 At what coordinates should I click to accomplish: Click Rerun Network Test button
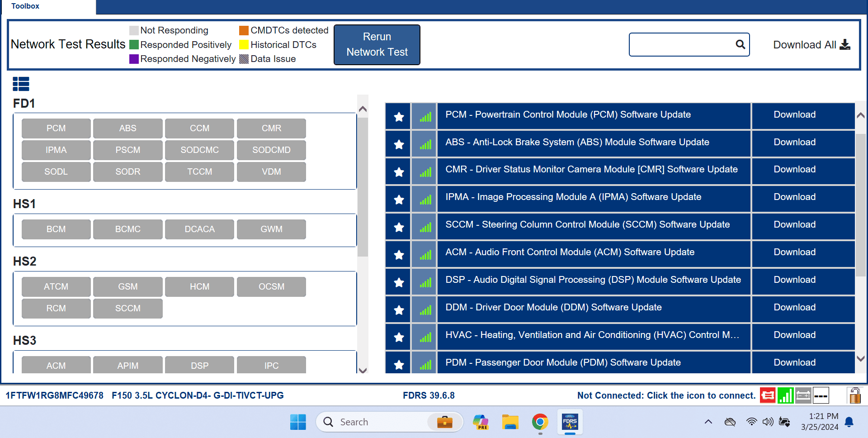(377, 44)
